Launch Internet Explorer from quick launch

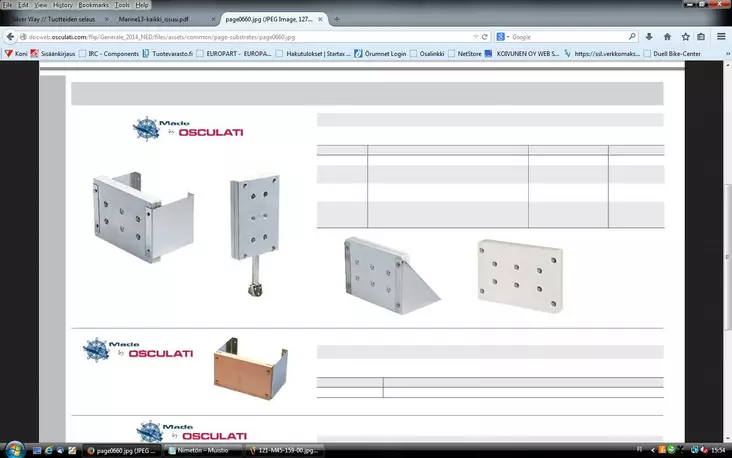(49, 451)
